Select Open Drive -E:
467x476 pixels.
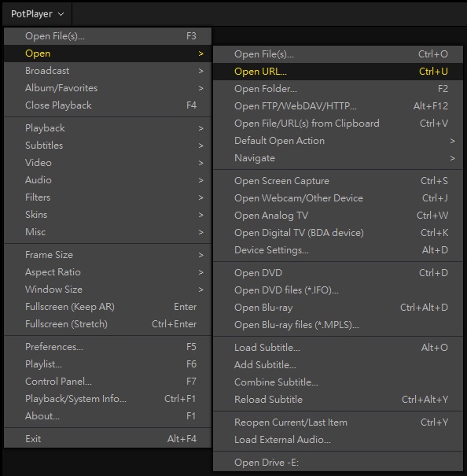[338, 463]
